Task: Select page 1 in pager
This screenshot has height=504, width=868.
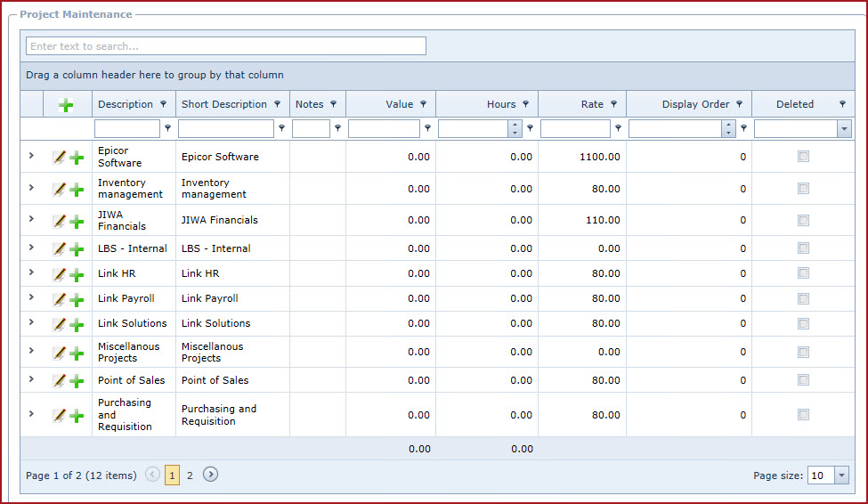Action: [172, 476]
